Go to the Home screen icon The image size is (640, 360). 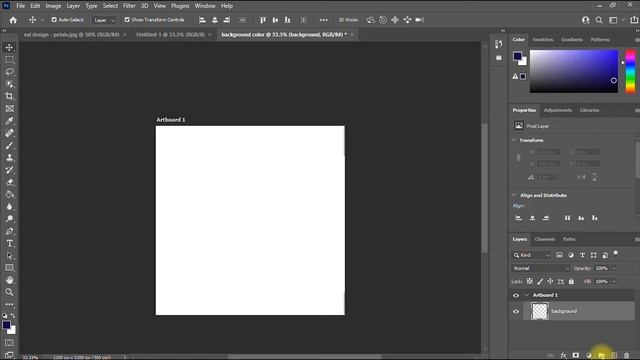(13, 20)
